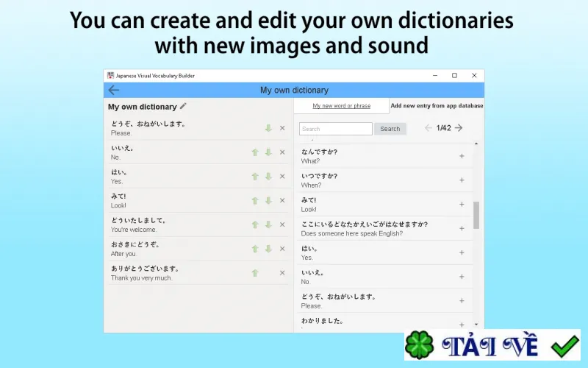This screenshot has height=368, width=588.
Task: Delete the You're welcome entry
Action: pyautogui.click(x=282, y=224)
